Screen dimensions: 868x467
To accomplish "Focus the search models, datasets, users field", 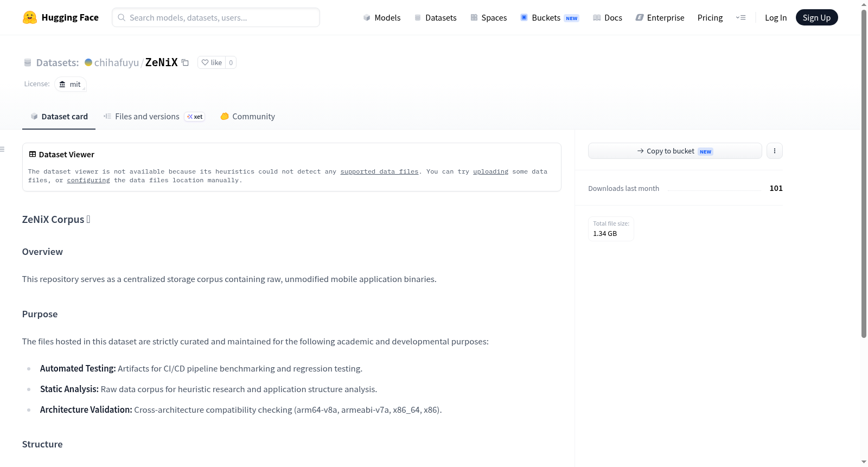I will tap(216, 17).
